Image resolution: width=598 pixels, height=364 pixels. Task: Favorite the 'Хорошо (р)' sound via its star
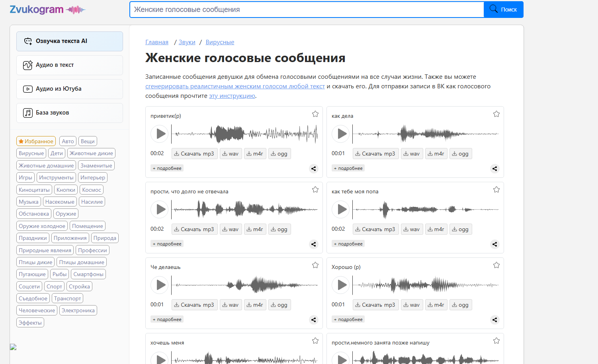pos(496,265)
